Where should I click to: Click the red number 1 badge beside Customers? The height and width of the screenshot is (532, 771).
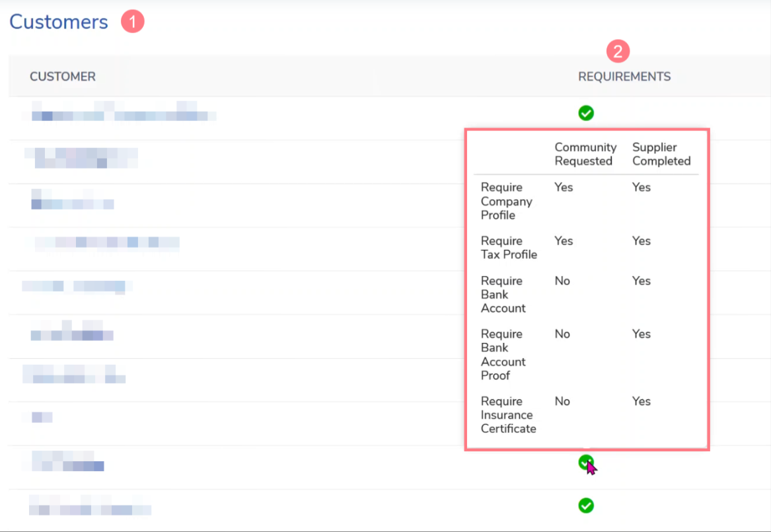pos(132,22)
